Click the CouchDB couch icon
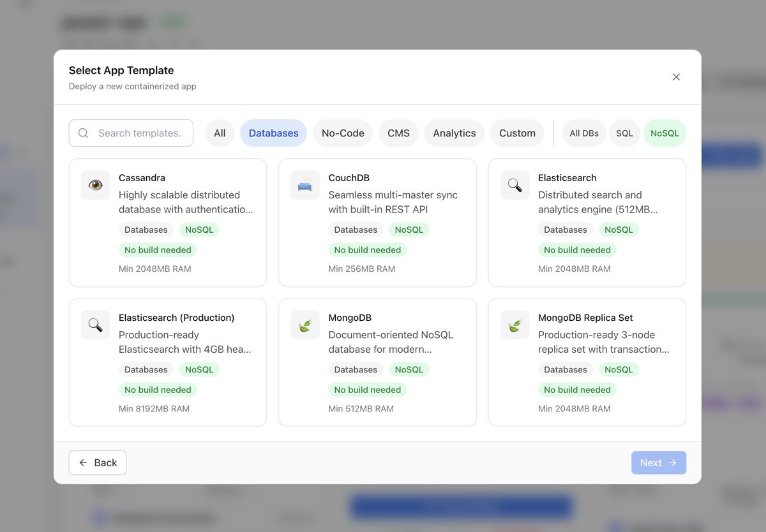This screenshot has height=532, width=766. pyautogui.click(x=305, y=185)
